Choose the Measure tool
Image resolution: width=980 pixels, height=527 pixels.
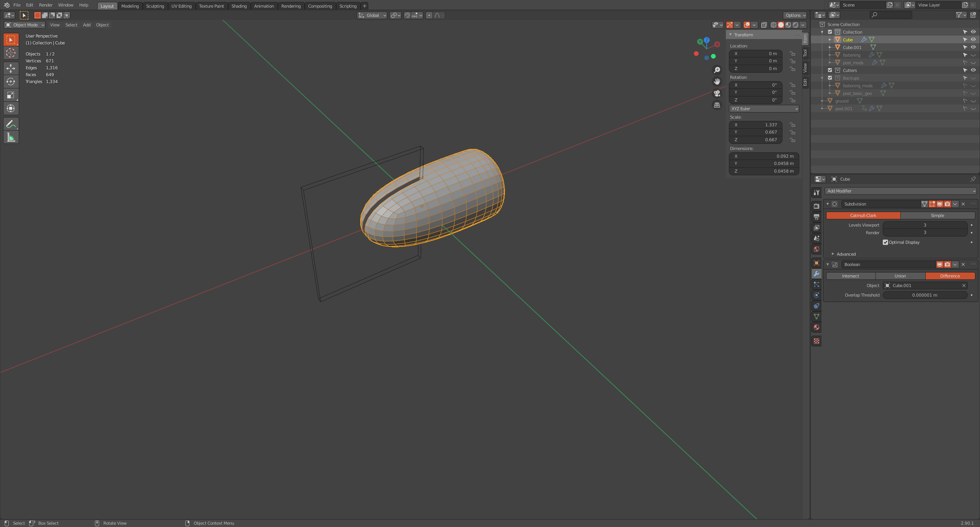[11, 137]
